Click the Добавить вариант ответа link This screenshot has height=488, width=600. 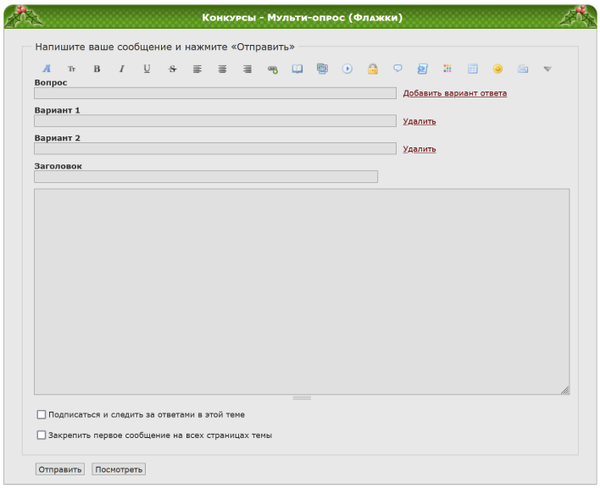pos(454,93)
